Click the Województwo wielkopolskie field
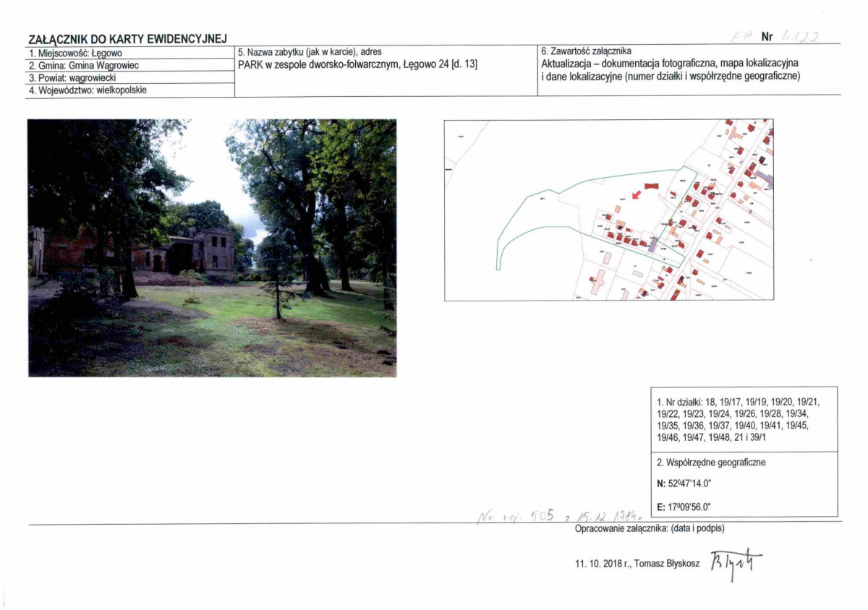This screenshot has width=868, height=610. pyautogui.click(x=131, y=90)
